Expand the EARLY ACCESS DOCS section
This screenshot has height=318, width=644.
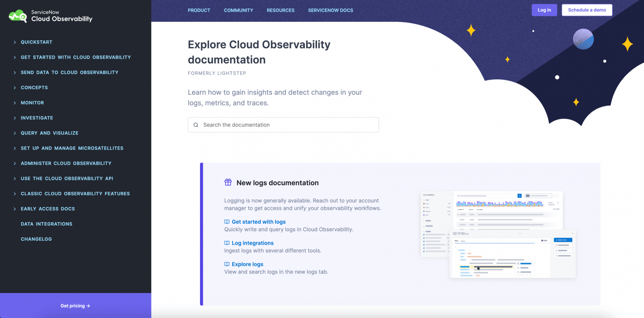pyautogui.click(x=48, y=209)
